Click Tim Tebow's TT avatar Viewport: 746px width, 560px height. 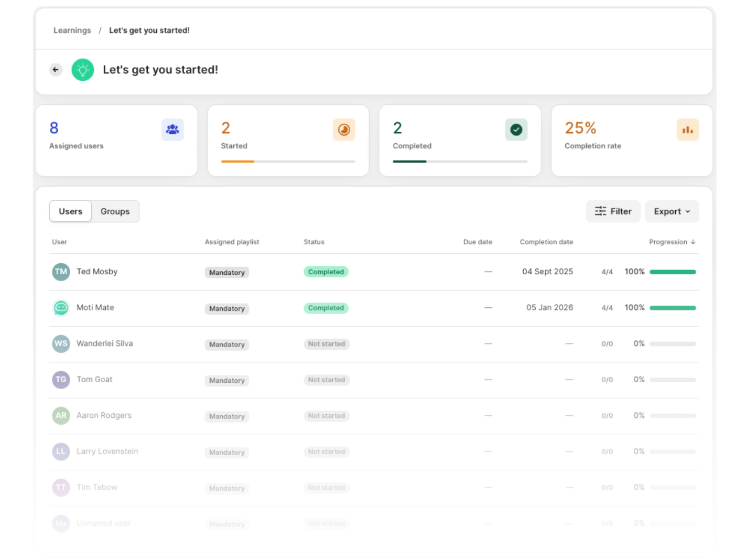click(61, 487)
